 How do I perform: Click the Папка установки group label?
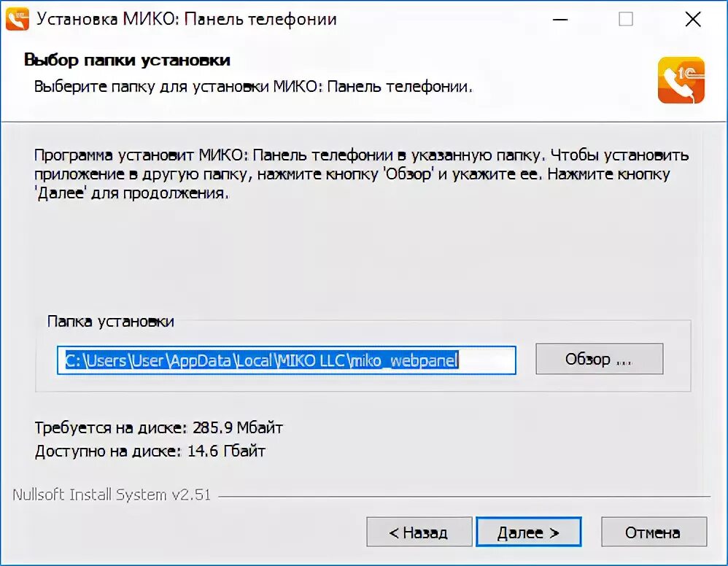point(110,322)
